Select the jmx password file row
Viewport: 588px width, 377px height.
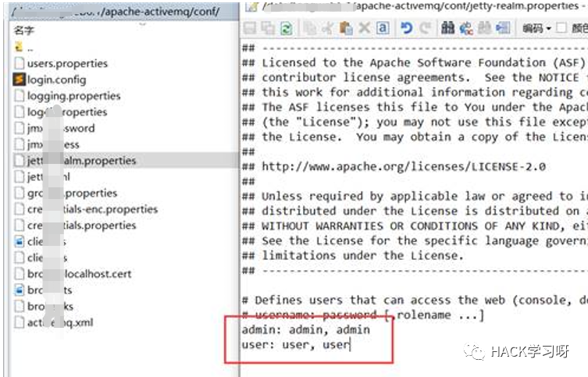pos(55,128)
